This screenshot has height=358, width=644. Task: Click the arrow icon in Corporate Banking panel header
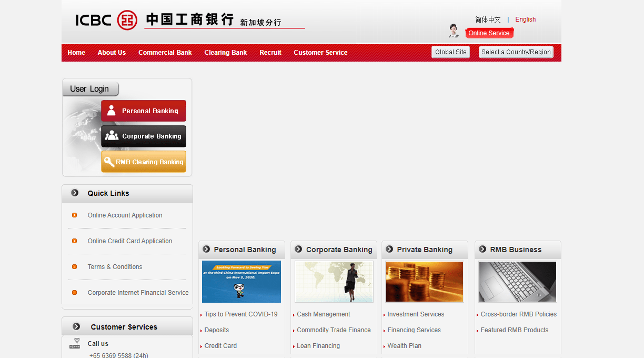point(298,249)
